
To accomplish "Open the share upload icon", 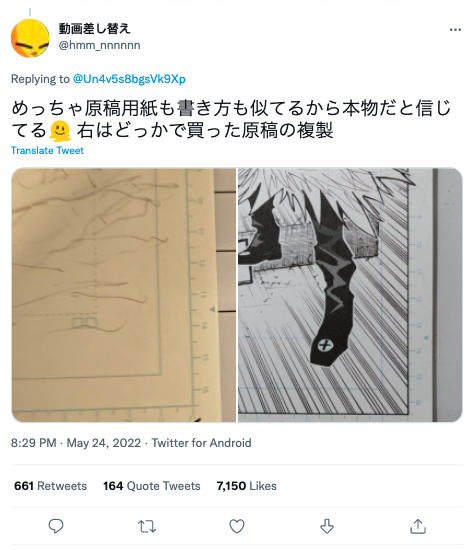I will click(x=418, y=526).
